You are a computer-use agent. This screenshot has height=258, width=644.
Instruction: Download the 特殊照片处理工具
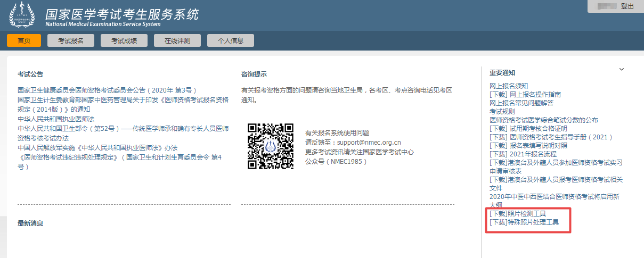pos(524,222)
